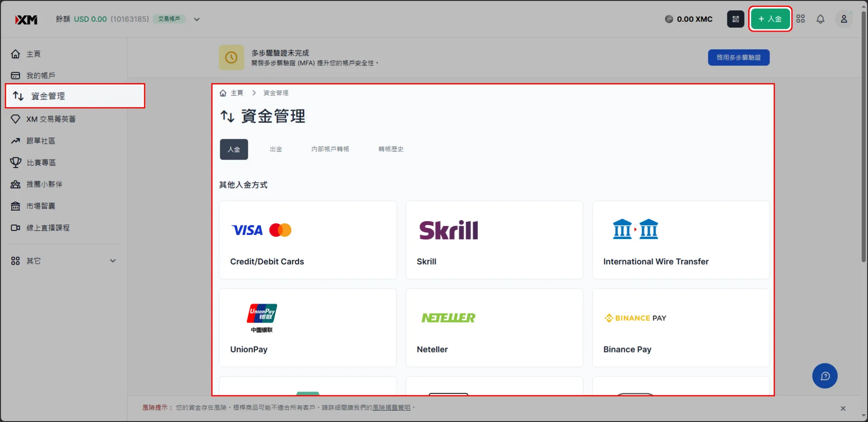
Task: Click the 交易帳戶 account badge
Action: point(169,19)
